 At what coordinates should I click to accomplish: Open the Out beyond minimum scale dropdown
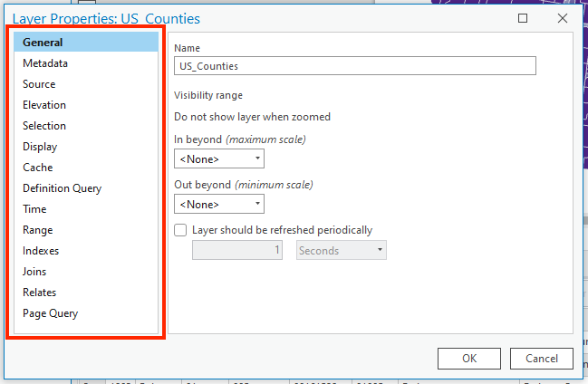pos(219,204)
